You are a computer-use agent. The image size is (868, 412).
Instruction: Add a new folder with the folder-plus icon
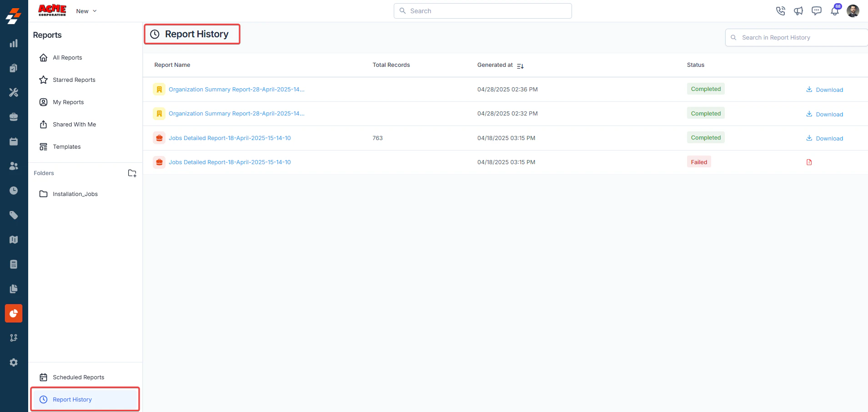(132, 173)
